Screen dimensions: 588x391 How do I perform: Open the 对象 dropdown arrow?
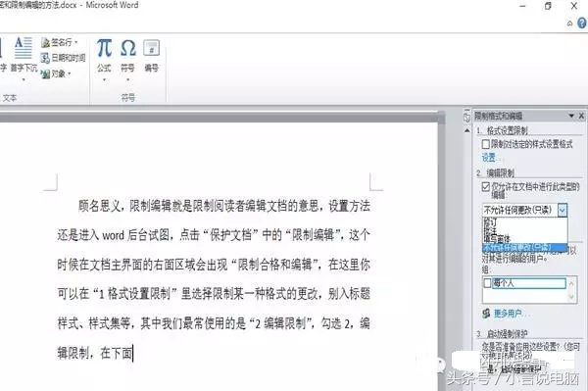tap(70, 73)
